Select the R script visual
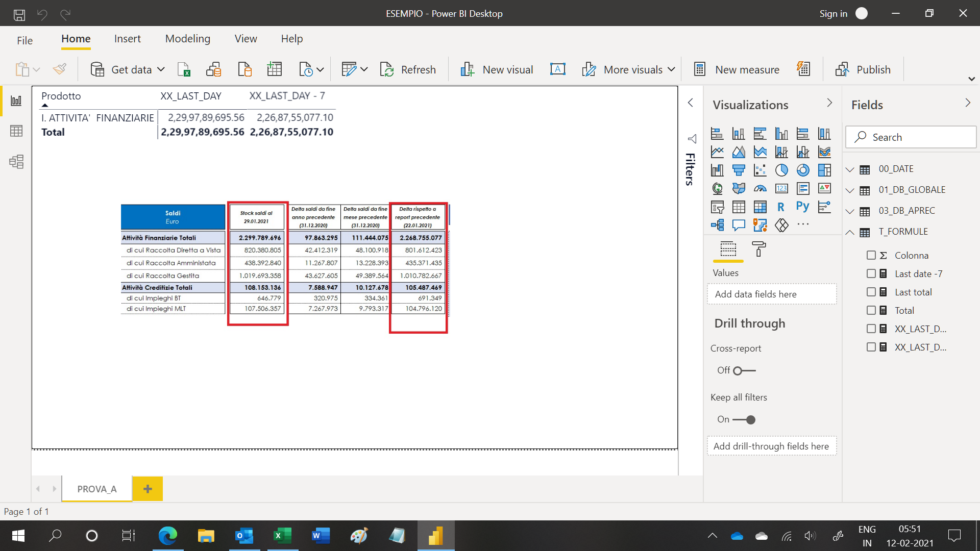 pyautogui.click(x=781, y=207)
